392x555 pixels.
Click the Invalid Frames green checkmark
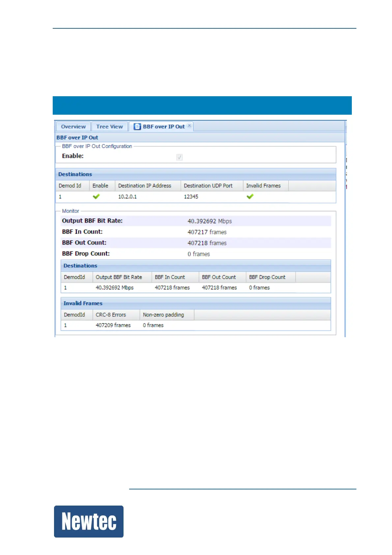click(250, 196)
